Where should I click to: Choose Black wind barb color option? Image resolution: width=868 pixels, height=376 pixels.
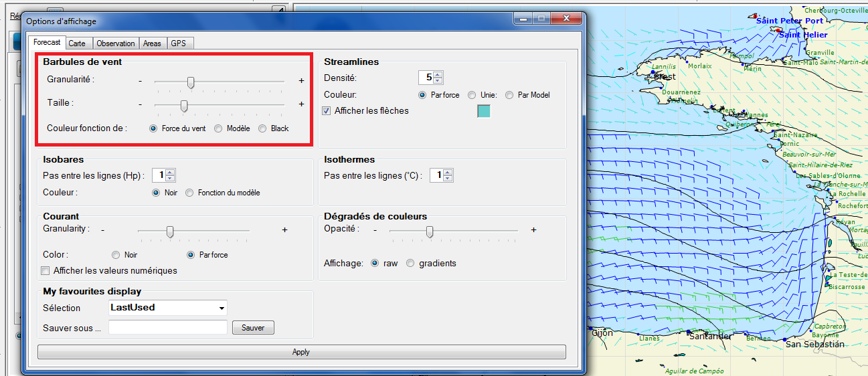(x=263, y=128)
